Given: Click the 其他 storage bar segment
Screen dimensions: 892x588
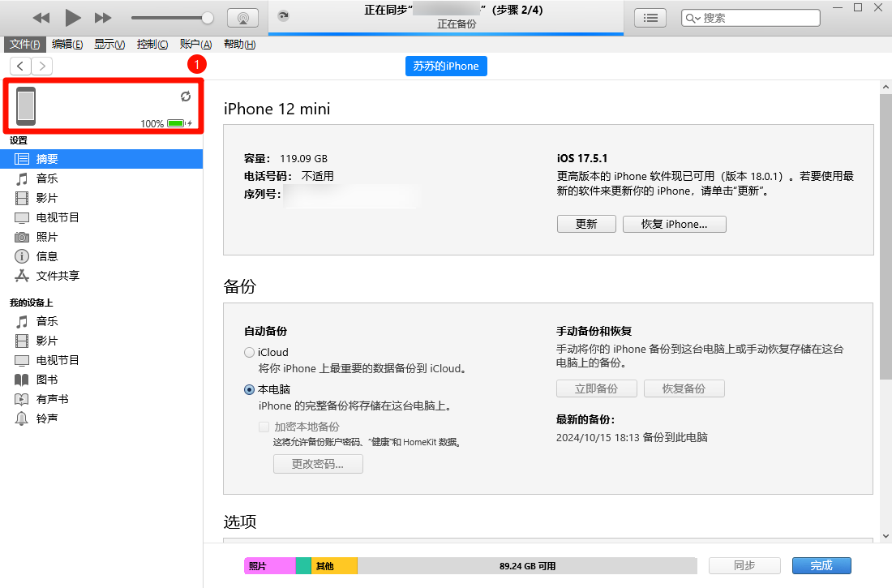Looking at the screenshot, I should pos(334,566).
